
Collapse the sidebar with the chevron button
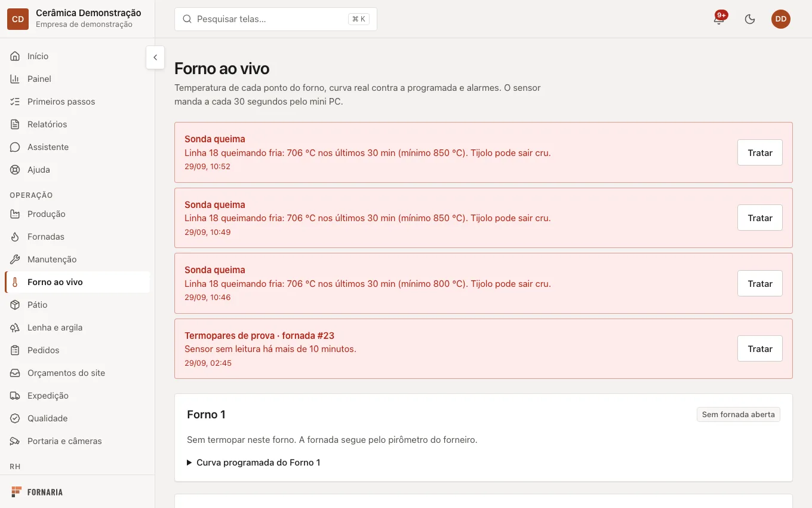click(x=155, y=57)
